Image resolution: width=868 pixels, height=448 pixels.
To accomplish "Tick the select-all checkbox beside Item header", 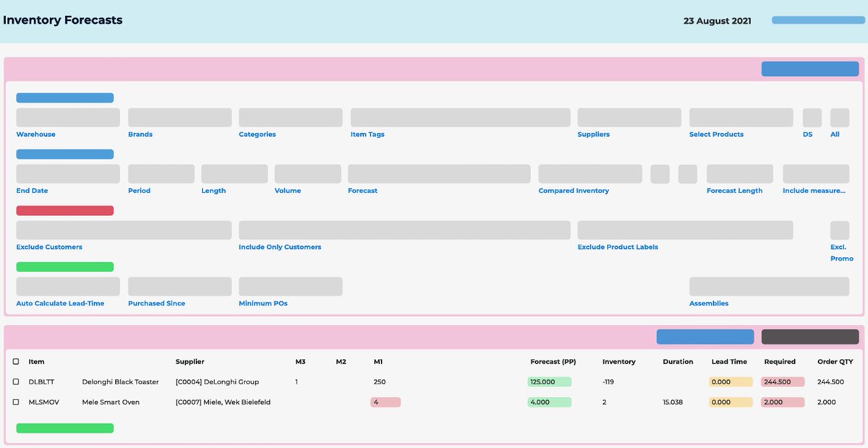I will coord(16,361).
